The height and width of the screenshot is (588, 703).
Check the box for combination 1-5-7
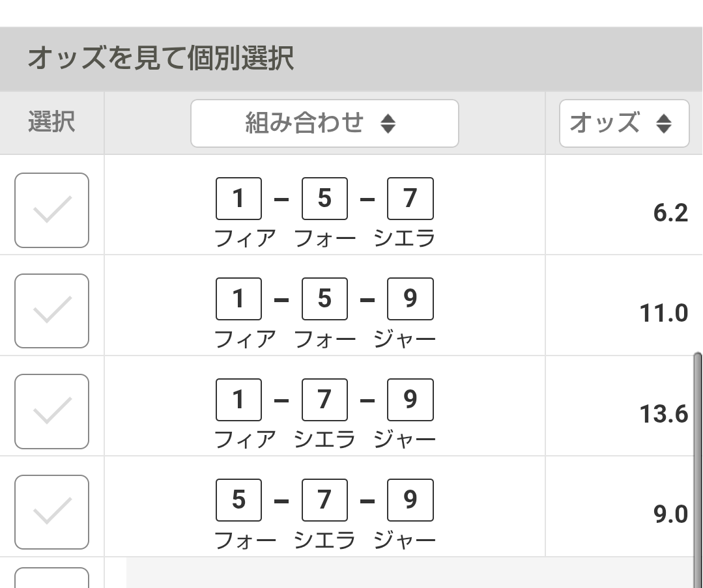[51, 210]
